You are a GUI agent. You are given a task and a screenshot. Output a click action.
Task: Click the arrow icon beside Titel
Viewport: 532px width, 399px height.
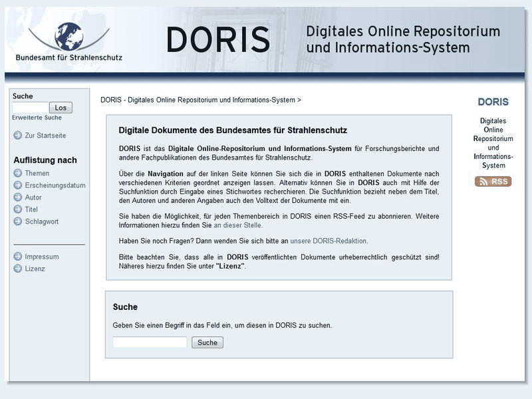tap(18, 209)
